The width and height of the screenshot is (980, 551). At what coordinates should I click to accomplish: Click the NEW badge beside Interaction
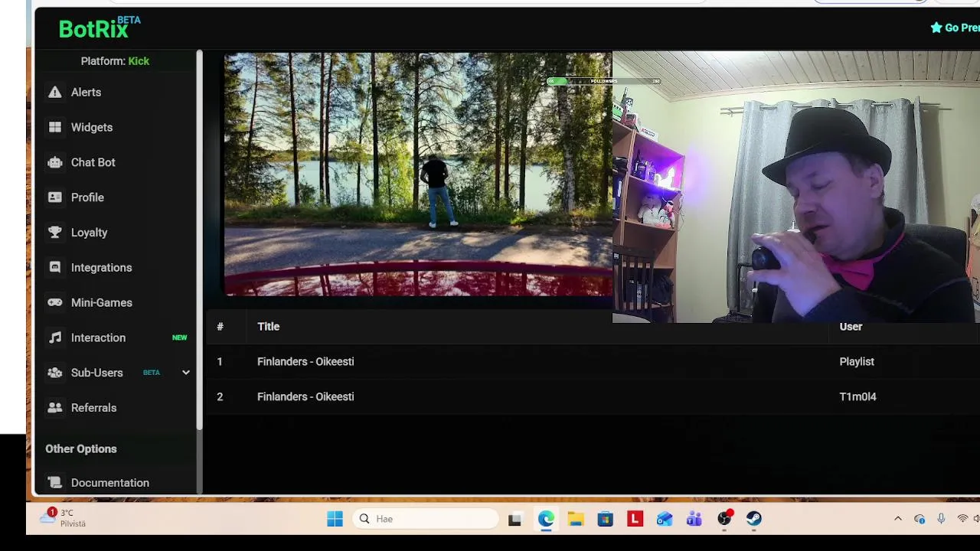[179, 337]
